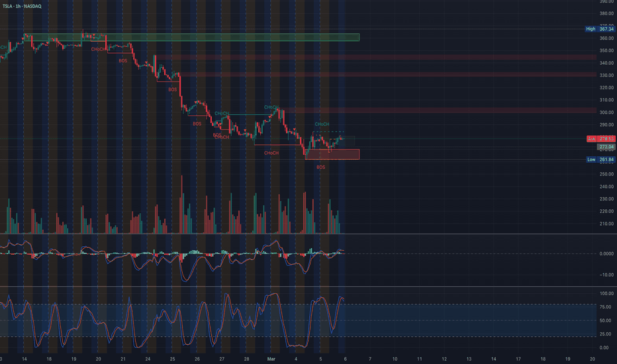Select the High 367.34 price label
617x364 pixels.
point(600,28)
